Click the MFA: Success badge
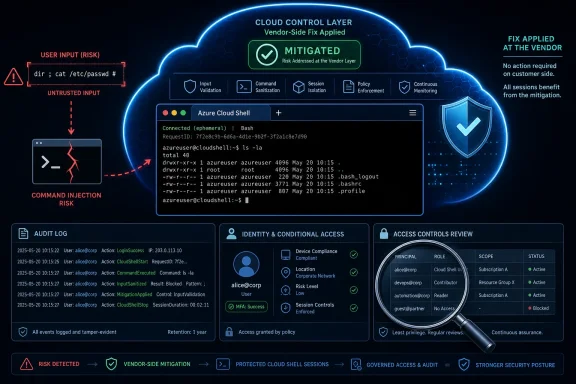 246,306
